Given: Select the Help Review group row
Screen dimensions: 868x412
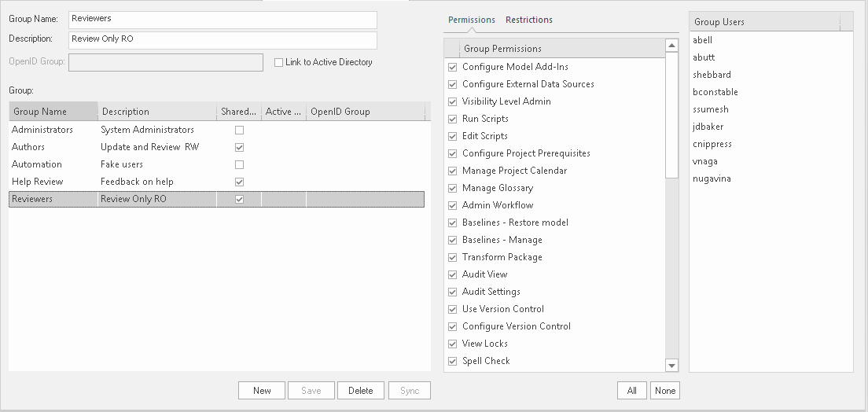Looking at the screenshot, I should [38, 182].
